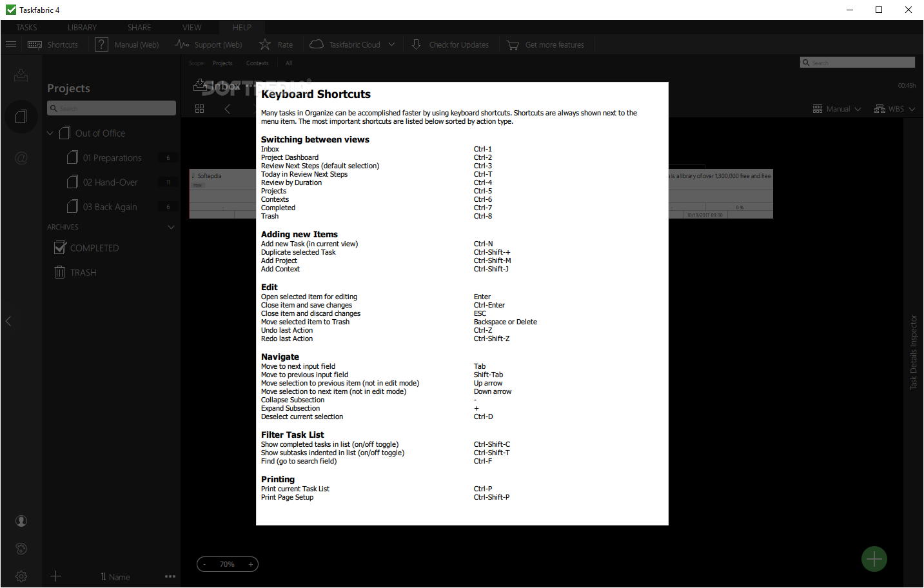Image resolution: width=924 pixels, height=588 pixels.
Task: Open the SHARE ribbon tab
Action: [x=139, y=28]
